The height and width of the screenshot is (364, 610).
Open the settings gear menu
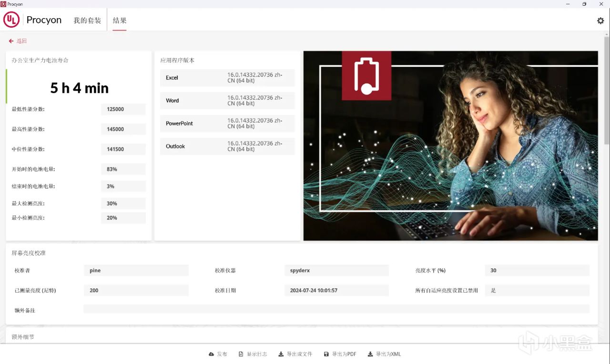coord(600,20)
